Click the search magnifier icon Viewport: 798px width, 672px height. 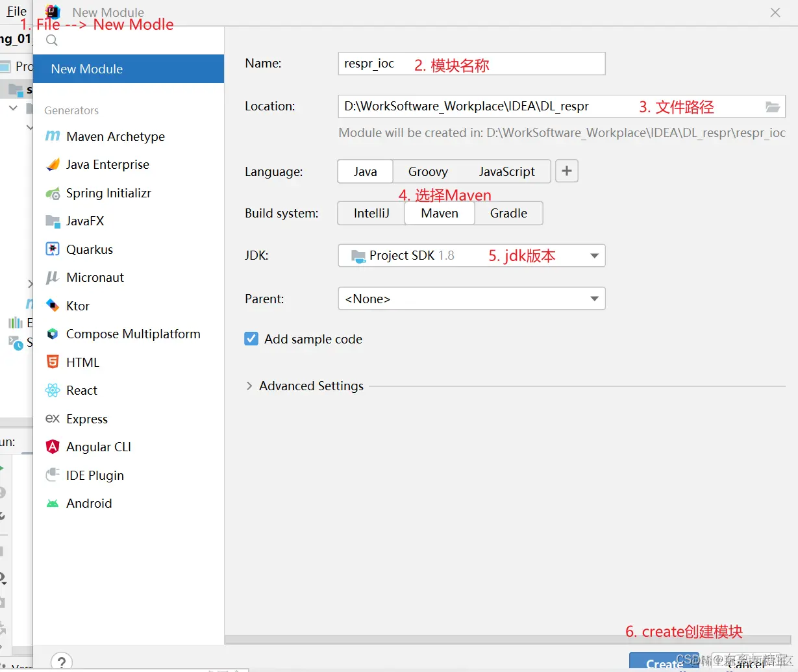click(52, 40)
